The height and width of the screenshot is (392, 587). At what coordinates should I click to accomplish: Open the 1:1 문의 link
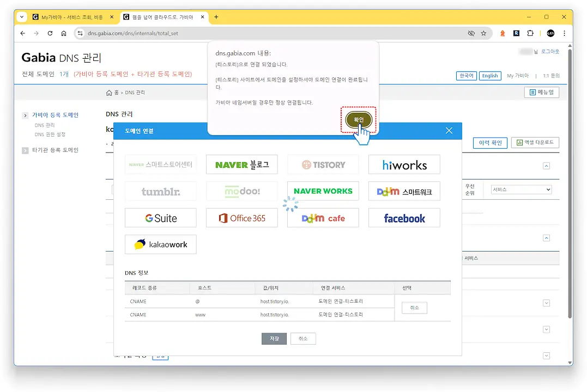(551, 76)
